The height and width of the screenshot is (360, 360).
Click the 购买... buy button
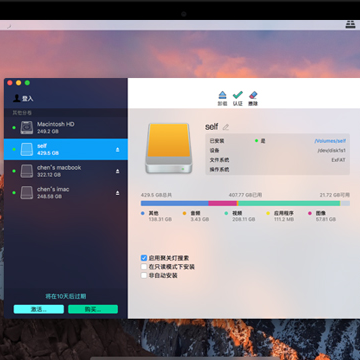(x=93, y=309)
